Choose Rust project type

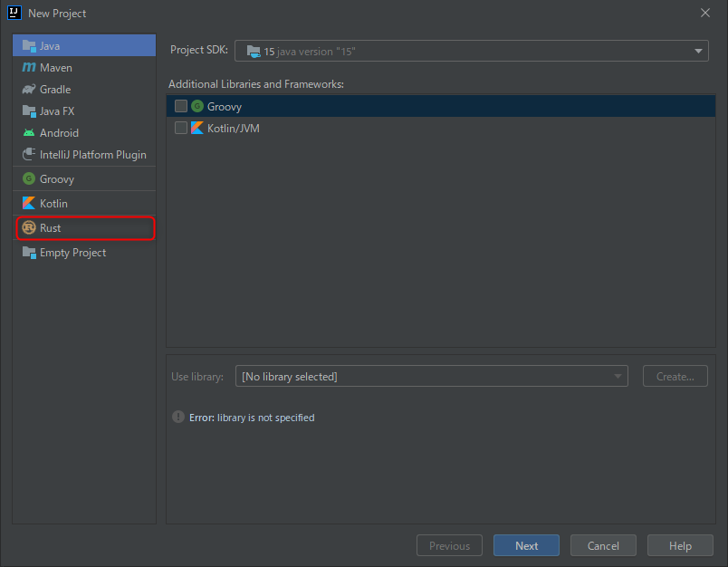(84, 227)
